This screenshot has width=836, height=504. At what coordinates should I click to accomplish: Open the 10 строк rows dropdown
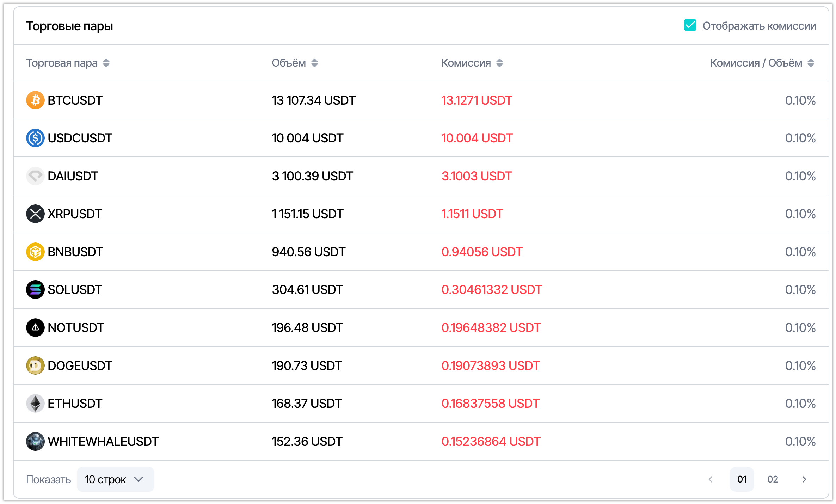click(115, 479)
